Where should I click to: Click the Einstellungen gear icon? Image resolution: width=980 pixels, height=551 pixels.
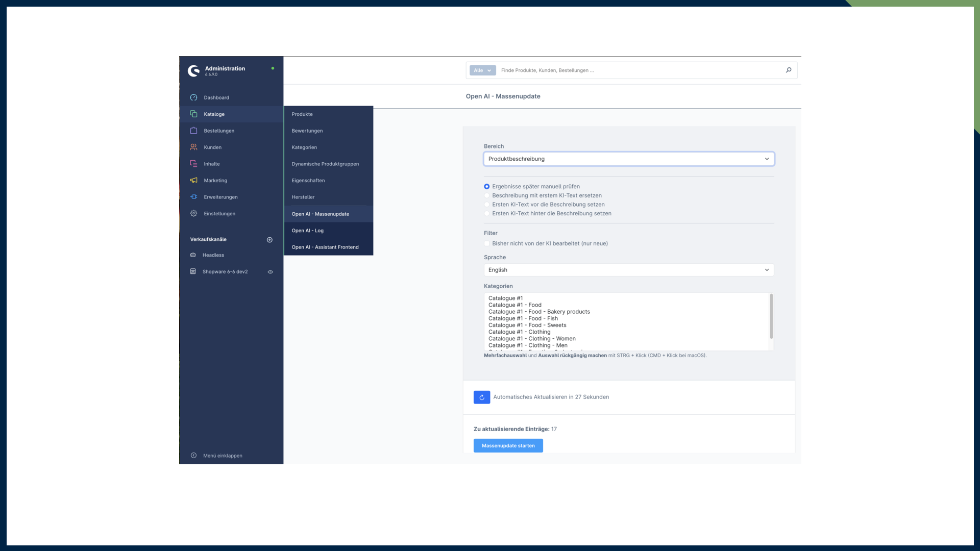(x=193, y=213)
